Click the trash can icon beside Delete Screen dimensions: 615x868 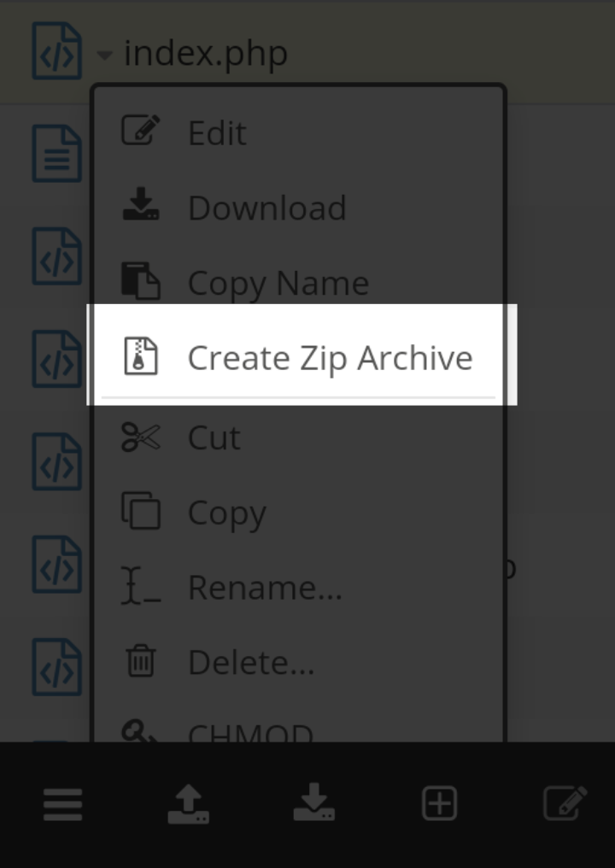coord(141,662)
